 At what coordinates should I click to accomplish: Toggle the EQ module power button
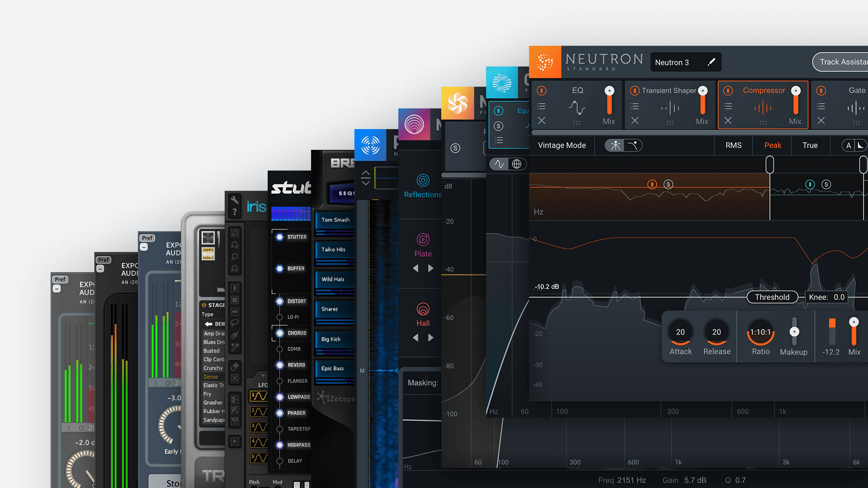542,91
